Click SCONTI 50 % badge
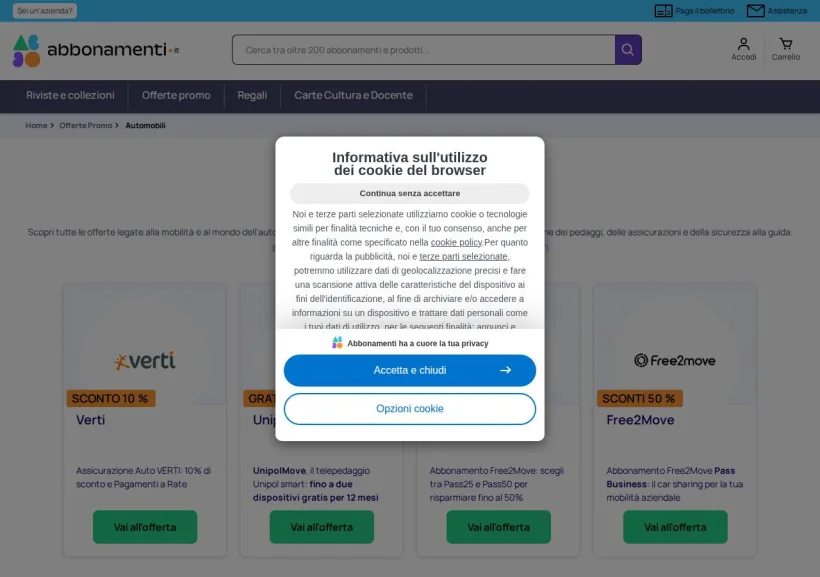The height and width of the screenshot is (577, 820). [639, 399]
